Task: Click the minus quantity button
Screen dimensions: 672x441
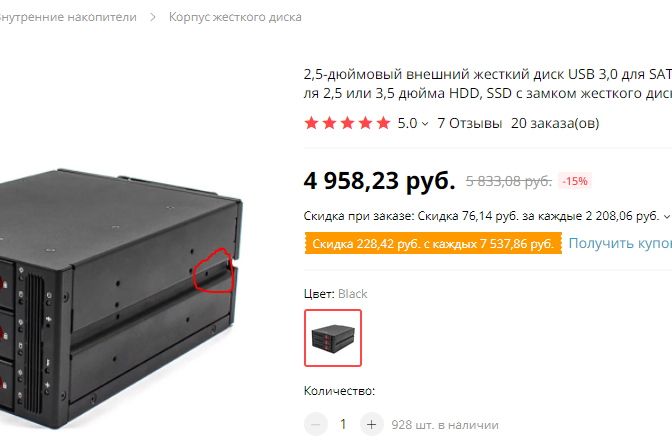Action: 316,424
